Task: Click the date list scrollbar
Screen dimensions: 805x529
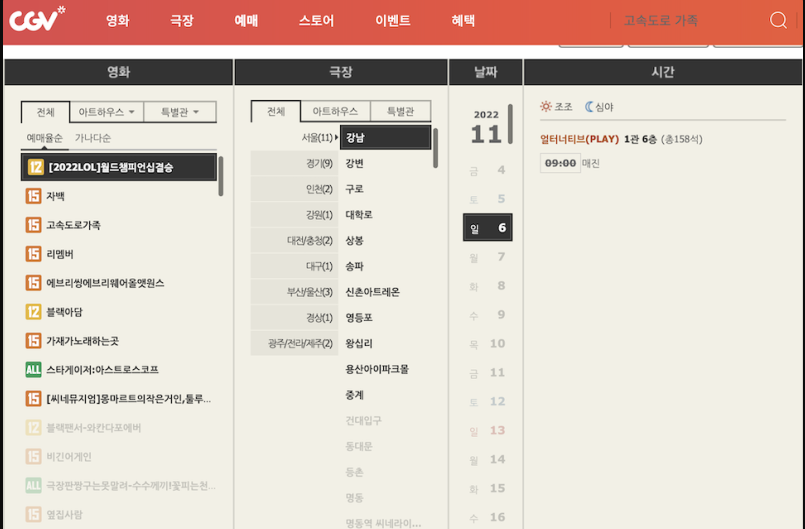Action: pos(510,124)
